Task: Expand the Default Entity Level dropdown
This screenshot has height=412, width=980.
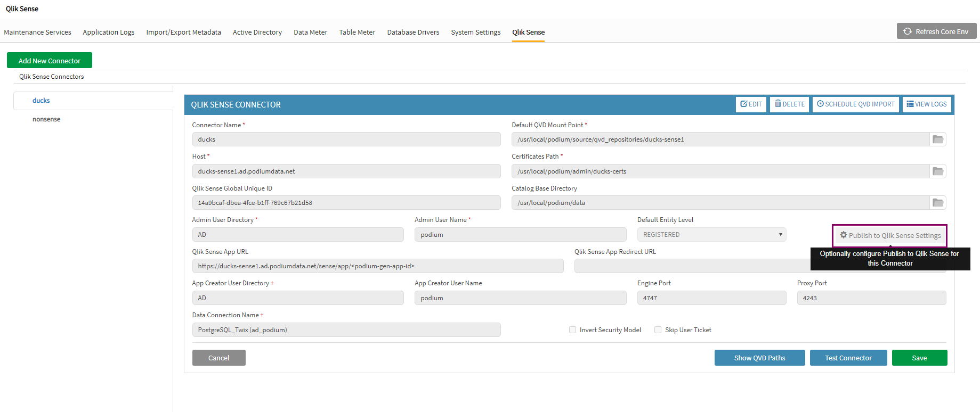Action: [711, 235]
